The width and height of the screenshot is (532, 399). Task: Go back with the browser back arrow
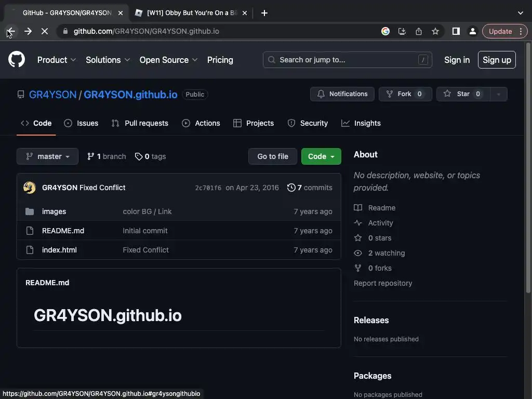click(11, 31)
